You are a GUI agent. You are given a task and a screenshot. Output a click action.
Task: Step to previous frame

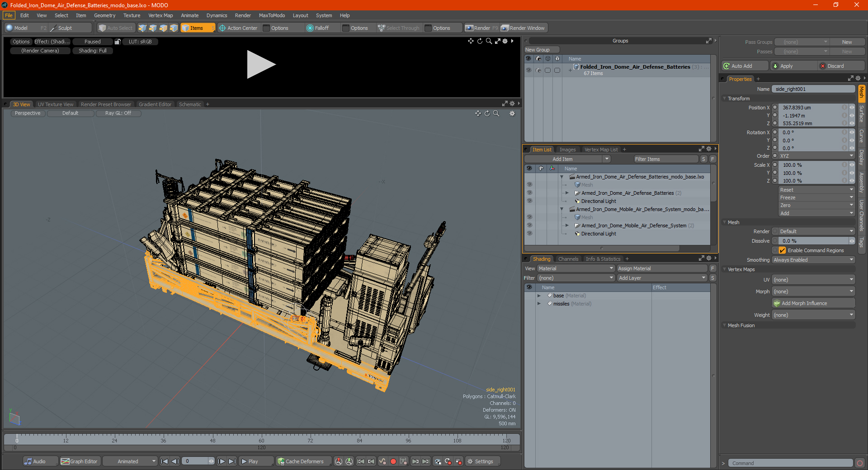click(175, 461)
